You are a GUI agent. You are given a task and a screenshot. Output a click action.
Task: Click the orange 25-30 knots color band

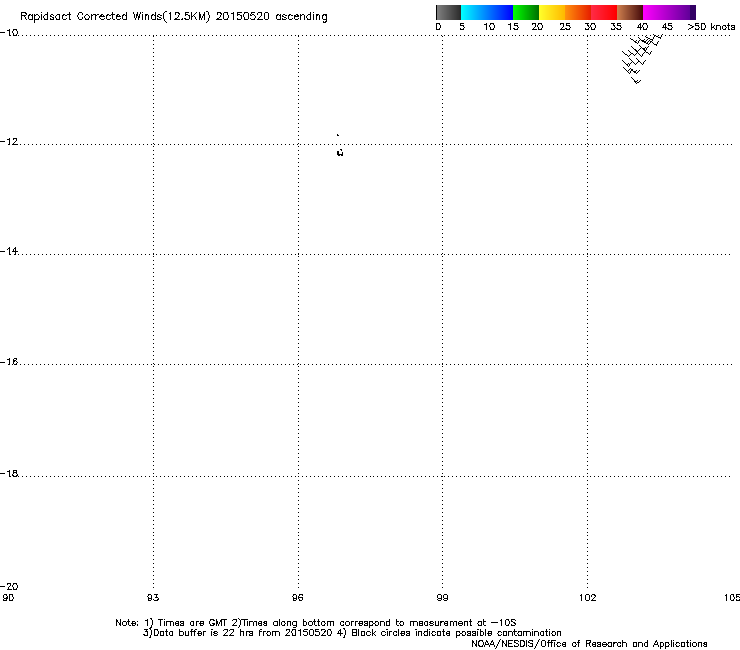pos(578,12)
